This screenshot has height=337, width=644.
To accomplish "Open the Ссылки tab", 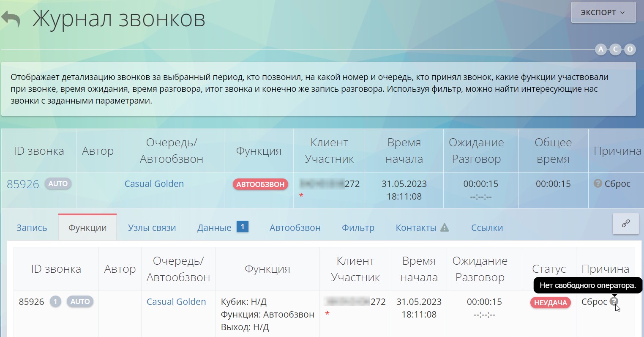I will (487, 228).
